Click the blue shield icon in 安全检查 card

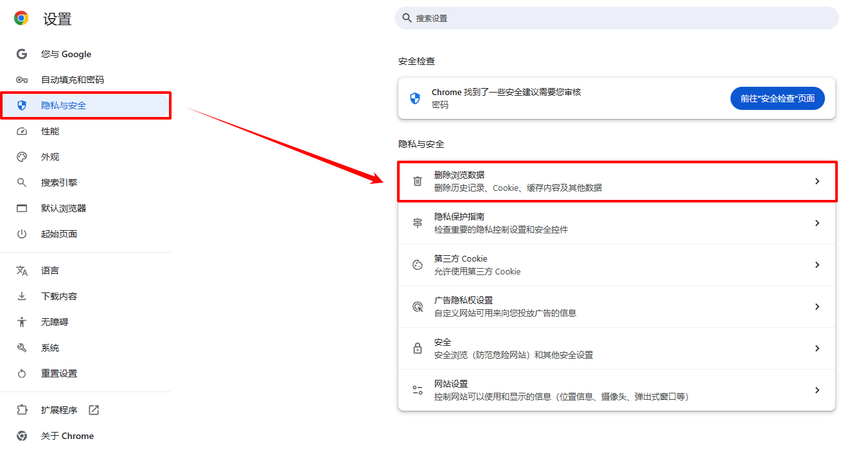(x=415, y=98)
